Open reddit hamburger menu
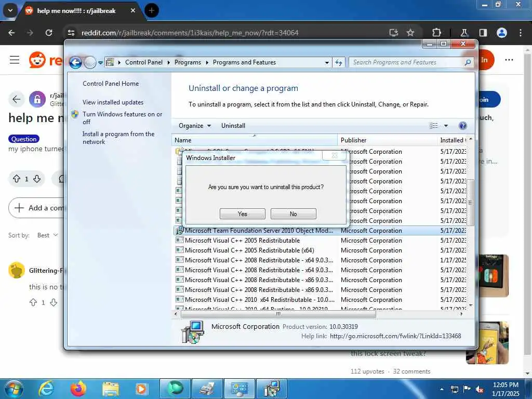Image resolution: width=532 pixels, height=399 pixels. (x=15, y=60)
